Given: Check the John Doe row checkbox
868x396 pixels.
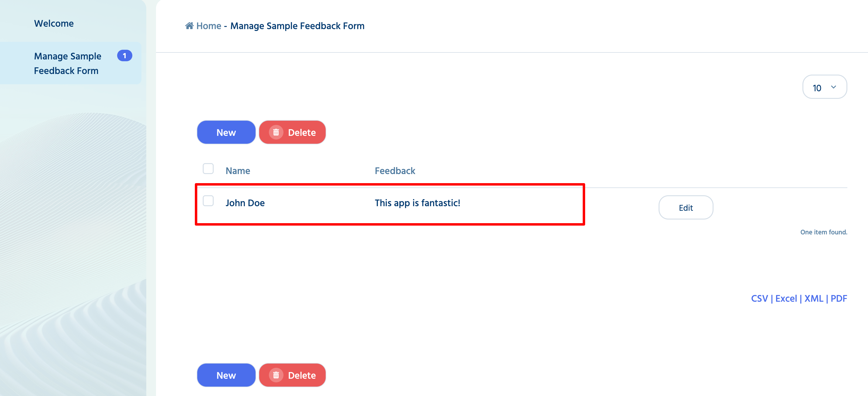Looking at the screenshot, I should click(x=208, y=201).
